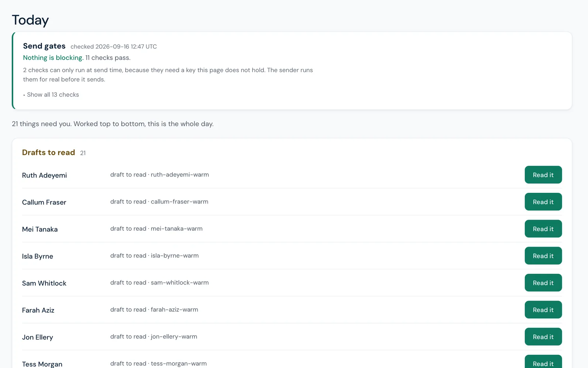The width and height of the screenshot is (588, 368).
Task: Select the name Sam Whitlock
Action: click(44, 283)
